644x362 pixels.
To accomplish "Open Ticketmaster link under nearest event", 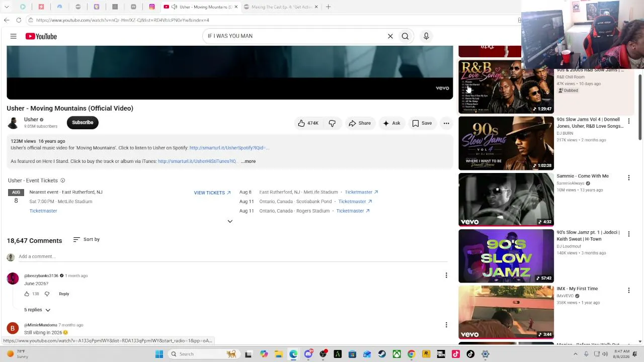I will pyautogui.click(x=43, y=211).
